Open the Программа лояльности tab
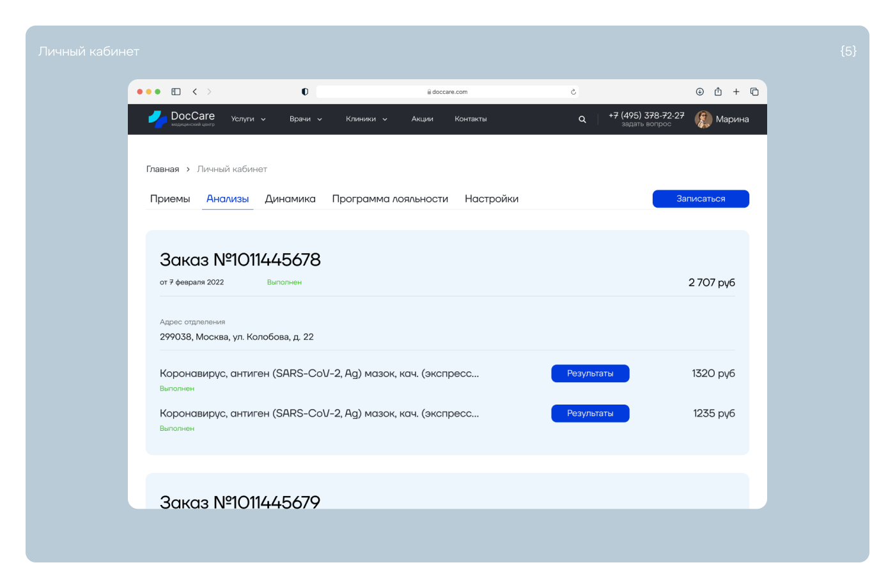 tap(390, 199)
